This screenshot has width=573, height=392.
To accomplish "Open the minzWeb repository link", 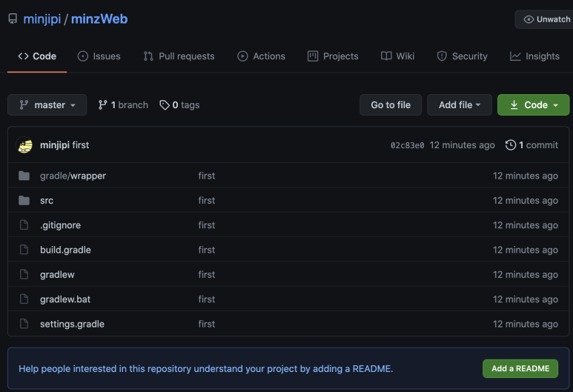I will pyautogui.click(x=99, y=19).
